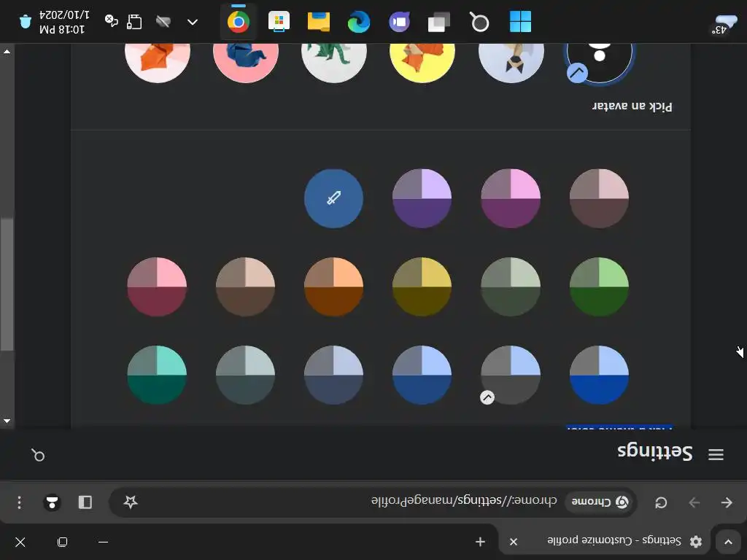This screenshot has width=747, height=560.
Task: Open File Explorer from the taskbar
Action: pyautogui.click(x=319, y=22)
